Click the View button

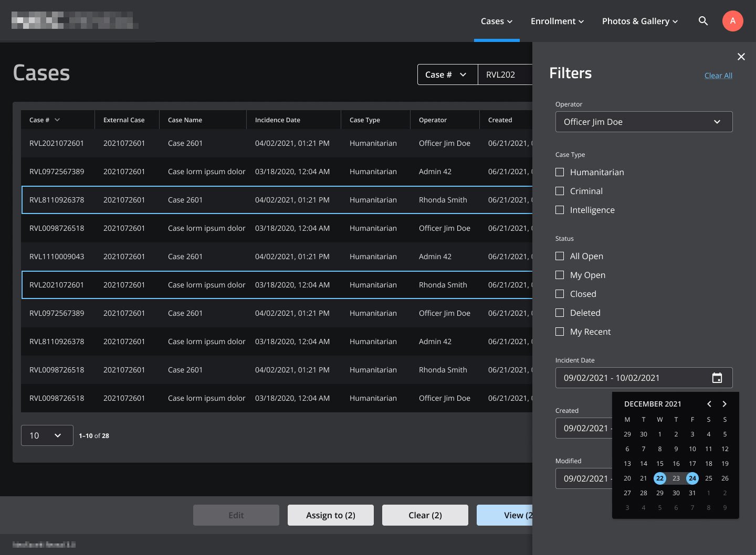point(505,515)
